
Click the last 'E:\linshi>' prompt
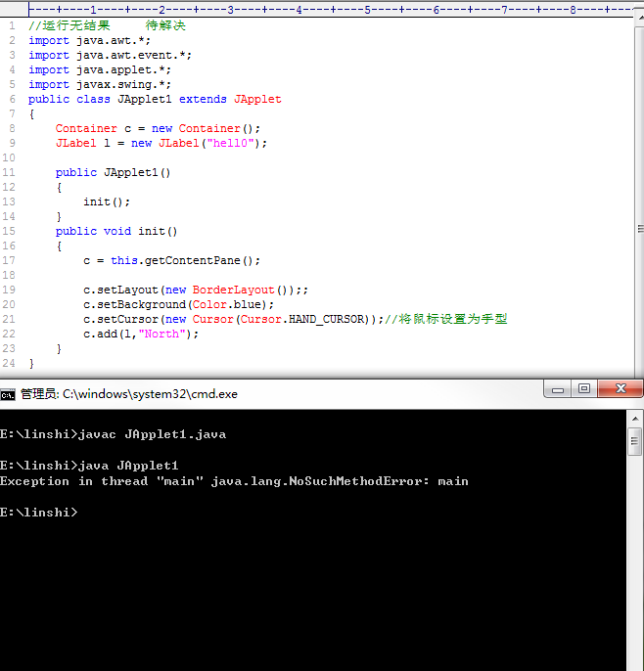coord(39,513)
